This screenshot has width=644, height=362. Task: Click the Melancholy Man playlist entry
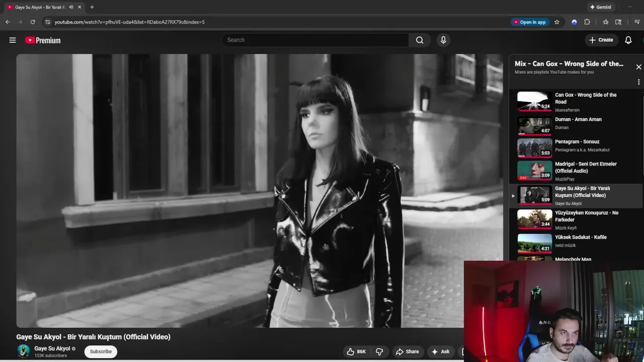tap(573, 259)
